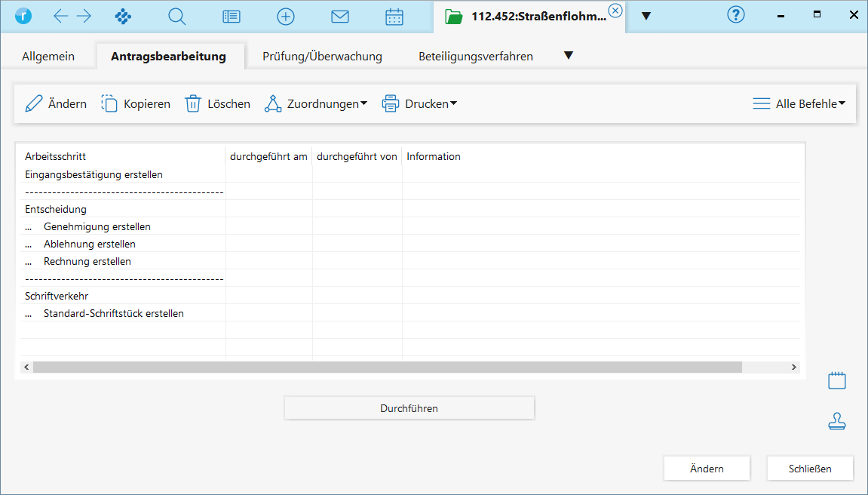Click the Schließen button
Viewport: 868px width, 495px height.
point(810,469)
